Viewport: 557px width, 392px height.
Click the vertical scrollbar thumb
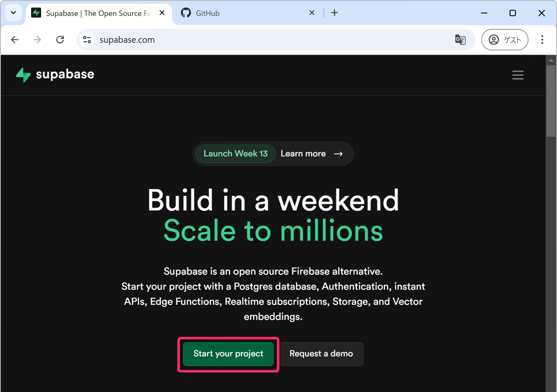click(551, 101)
